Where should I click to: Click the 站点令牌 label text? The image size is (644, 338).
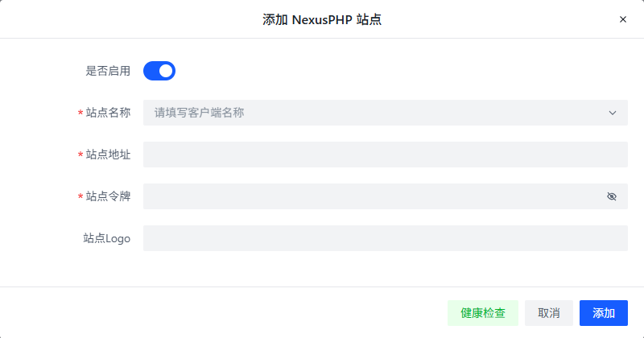(x=108, y=196)
